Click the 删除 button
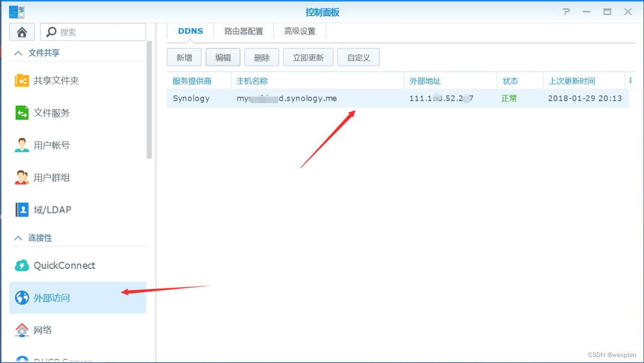The width and height of the screenshot is (644, 363). 262,57
